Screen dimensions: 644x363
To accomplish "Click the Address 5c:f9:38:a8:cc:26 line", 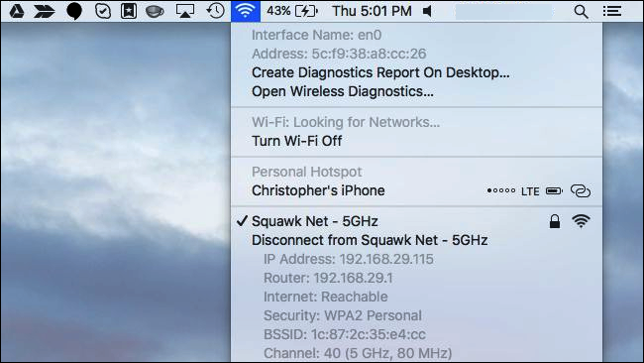I will pos(339,54).
